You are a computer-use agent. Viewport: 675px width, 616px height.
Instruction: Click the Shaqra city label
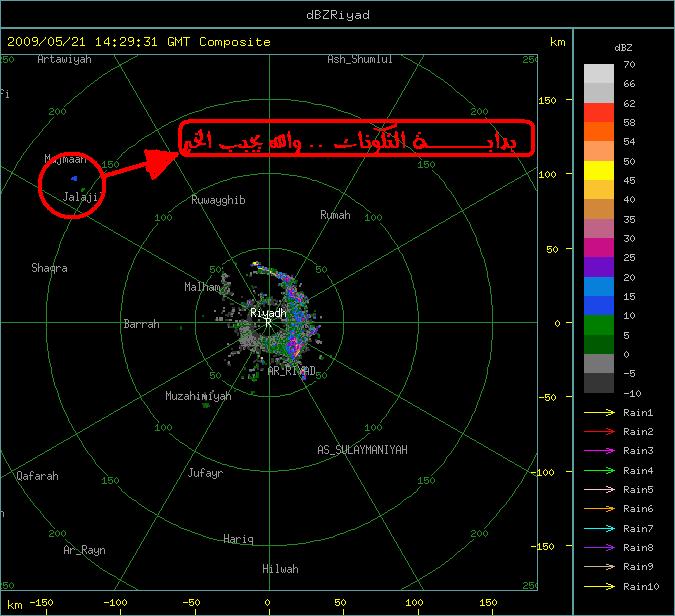(x=50, y=268)
